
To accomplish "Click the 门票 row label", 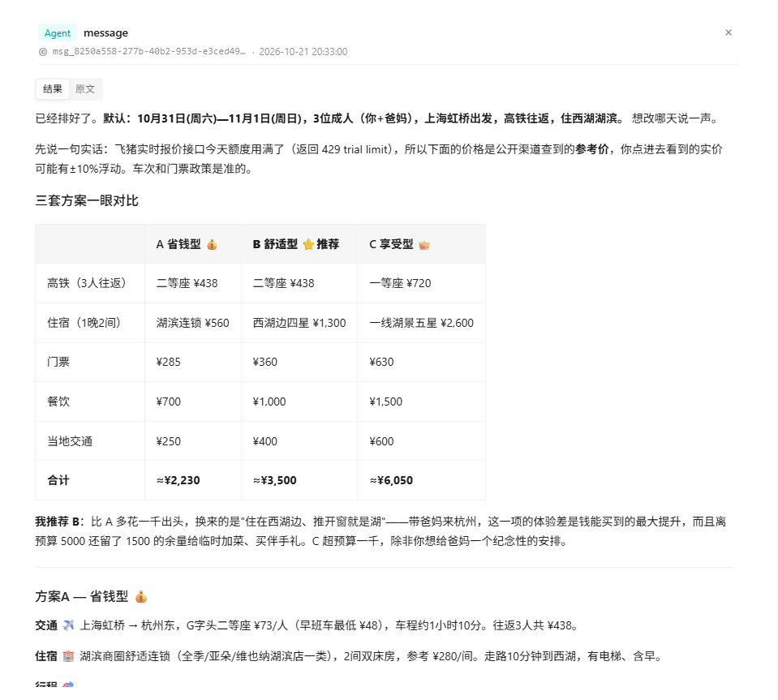I will click(x=90, y=362).
